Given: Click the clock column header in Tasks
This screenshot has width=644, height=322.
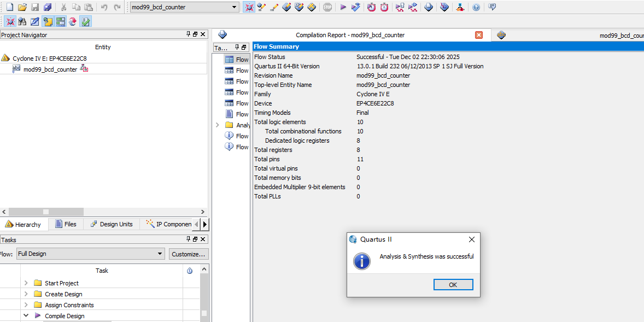Looking at the screenshot, I should 190,271.
